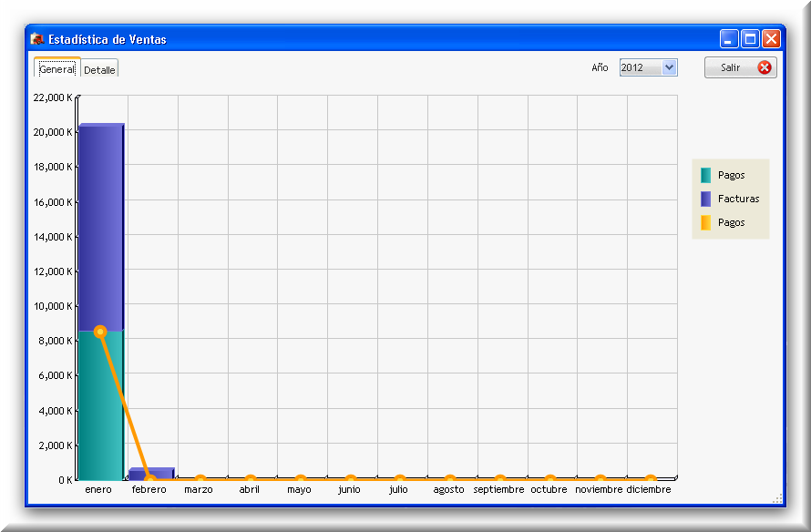Click the junio axis label

(x=349, y=489)
